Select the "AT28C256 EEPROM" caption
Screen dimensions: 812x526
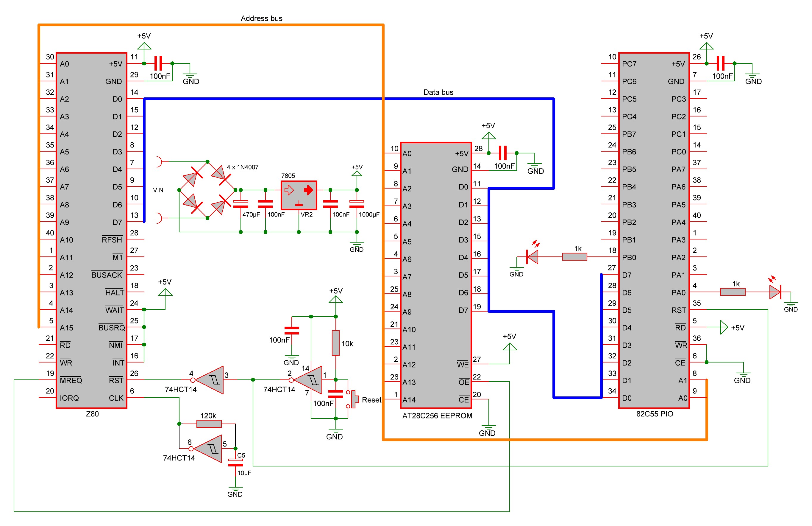(x=437, y=415)
